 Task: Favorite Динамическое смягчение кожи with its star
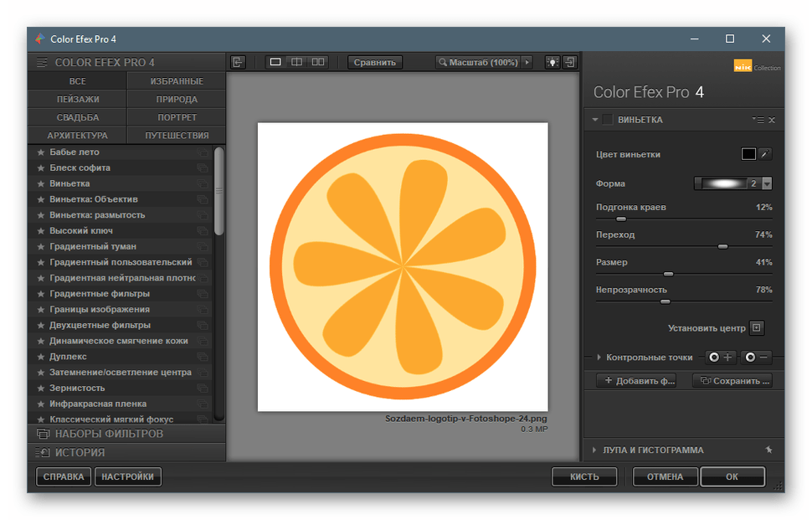[x=40, y=341]
